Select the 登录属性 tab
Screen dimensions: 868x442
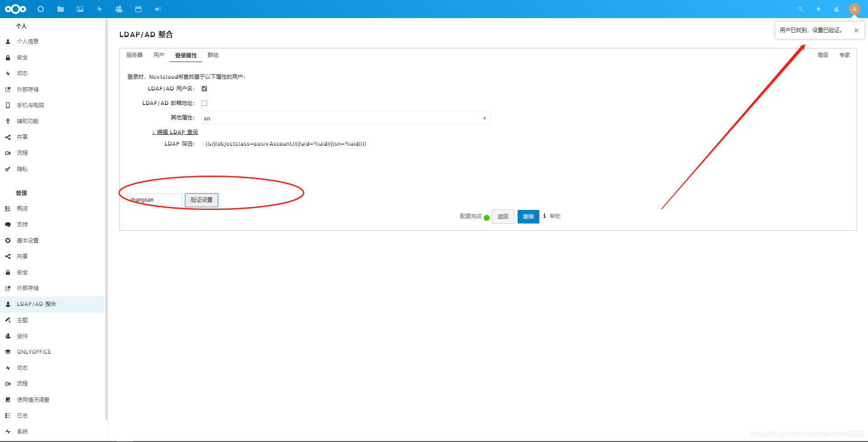186,55
